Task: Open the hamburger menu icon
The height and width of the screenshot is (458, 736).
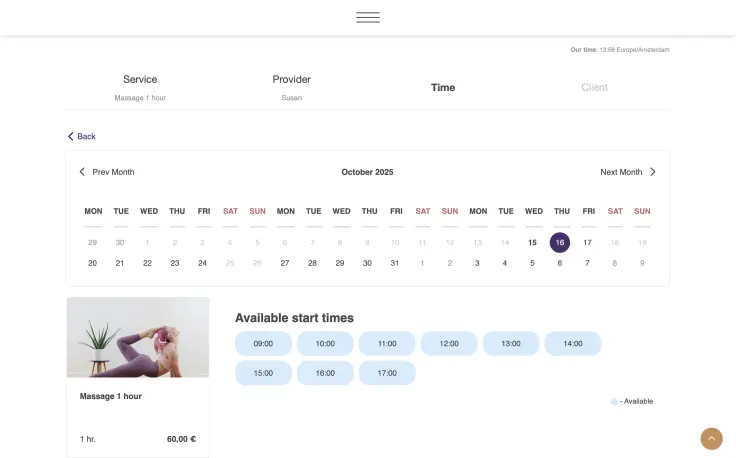Action: click(367, 18)
